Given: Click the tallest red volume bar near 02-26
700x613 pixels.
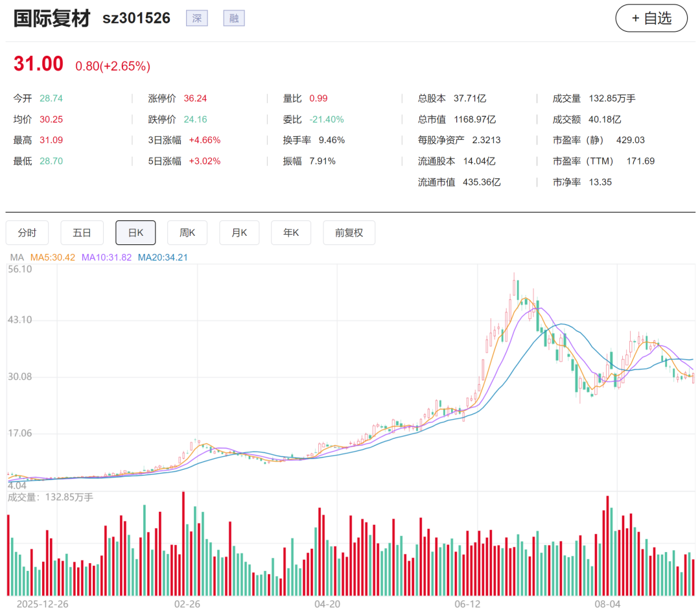Looking at the screenshot, I should click(x=183, y=544).
